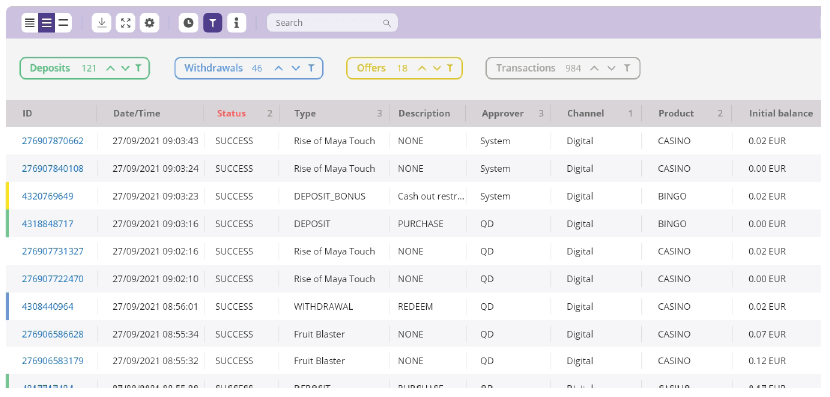The height and width of the screenshot is (397, 830).
Task: Jump to next withdrawal with down chevron
Action: pyautogui.click(x=296, y=68)
